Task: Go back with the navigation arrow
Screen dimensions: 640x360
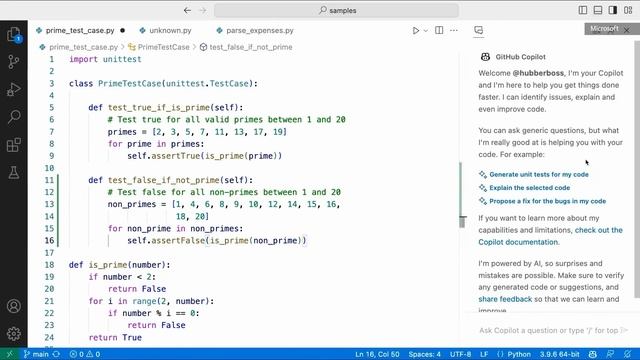Action: (x=187, y=11)
